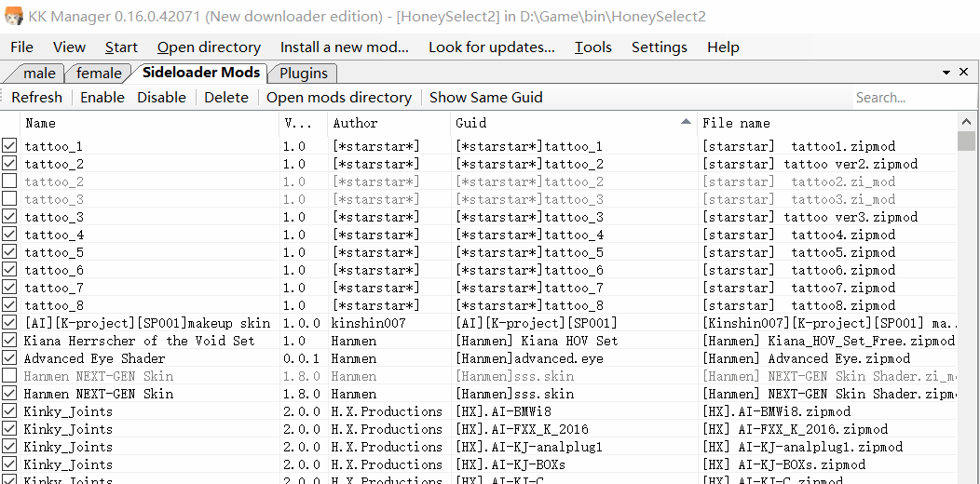Uncheck the tattoo_1 checkbox
Image resolution: width=980 pixels, height=484 pixels.
click(9, 146)
